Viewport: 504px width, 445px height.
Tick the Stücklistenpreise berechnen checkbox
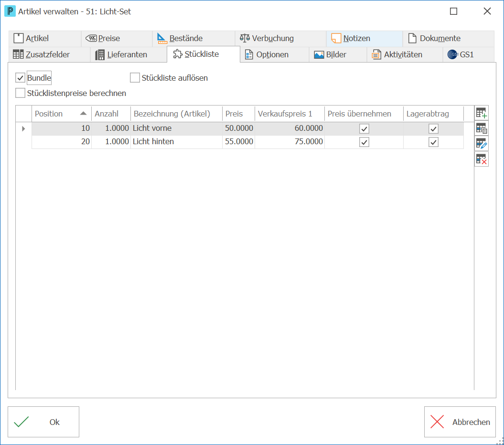click(20, 93)
